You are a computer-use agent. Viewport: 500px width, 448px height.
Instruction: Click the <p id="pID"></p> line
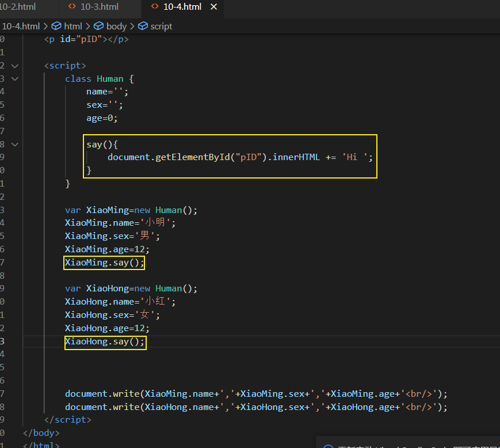[86, 39]
